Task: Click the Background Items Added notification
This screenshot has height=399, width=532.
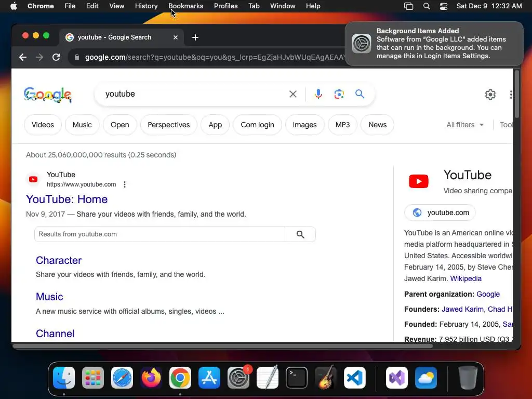Action: click(434, 44)
